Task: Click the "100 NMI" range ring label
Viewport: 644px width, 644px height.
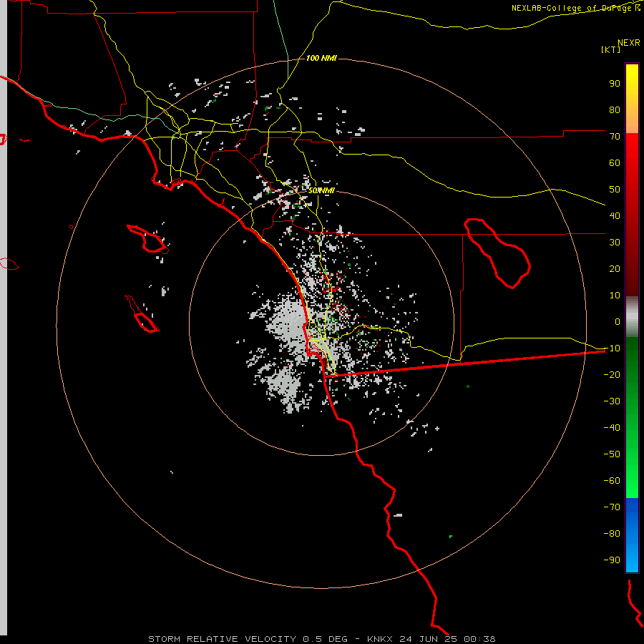Action: coord(321,59)
